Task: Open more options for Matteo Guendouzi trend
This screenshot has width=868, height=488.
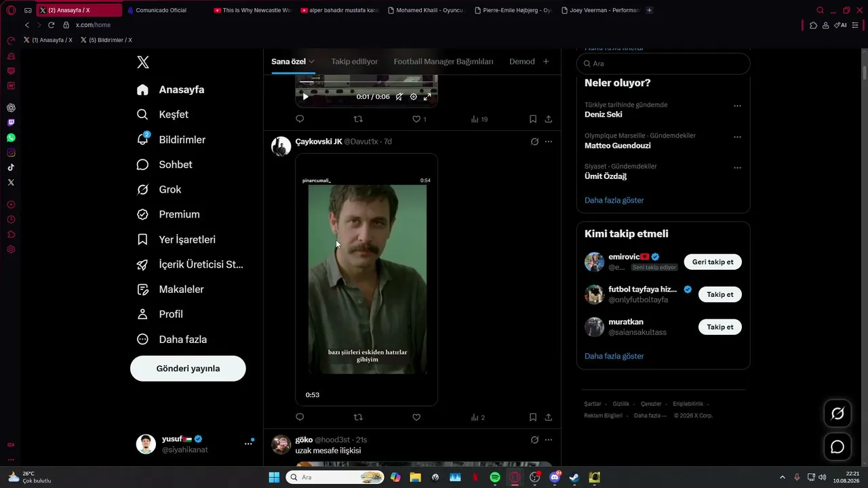Action: [737, 137]
